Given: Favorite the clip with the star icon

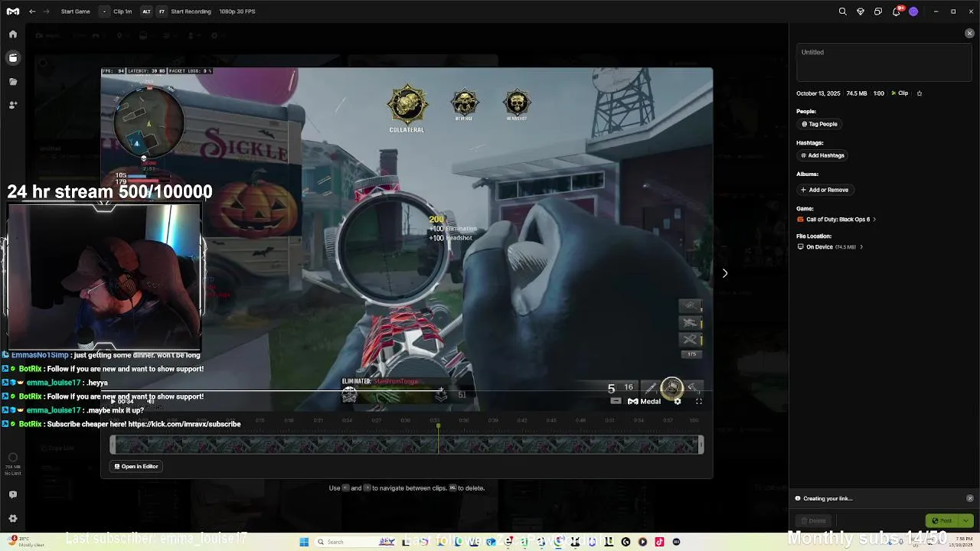Looking at the screenshot, I should coord(920,93).
